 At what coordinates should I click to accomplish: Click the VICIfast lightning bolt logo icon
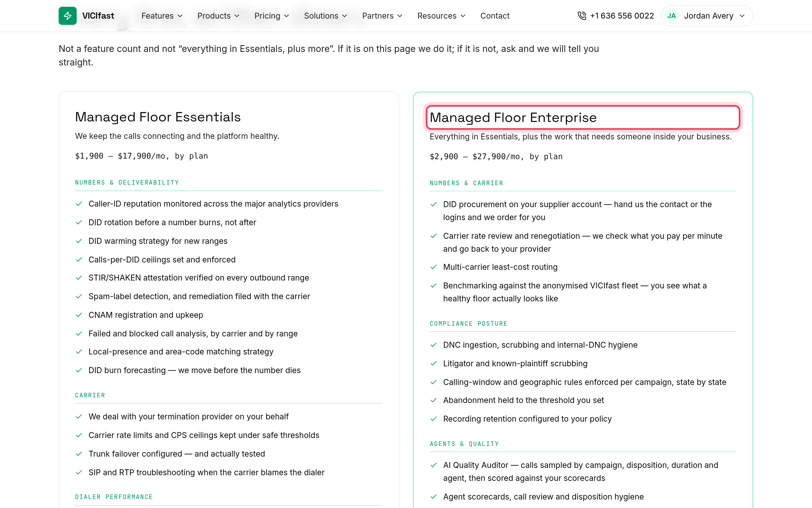(67, 16)
